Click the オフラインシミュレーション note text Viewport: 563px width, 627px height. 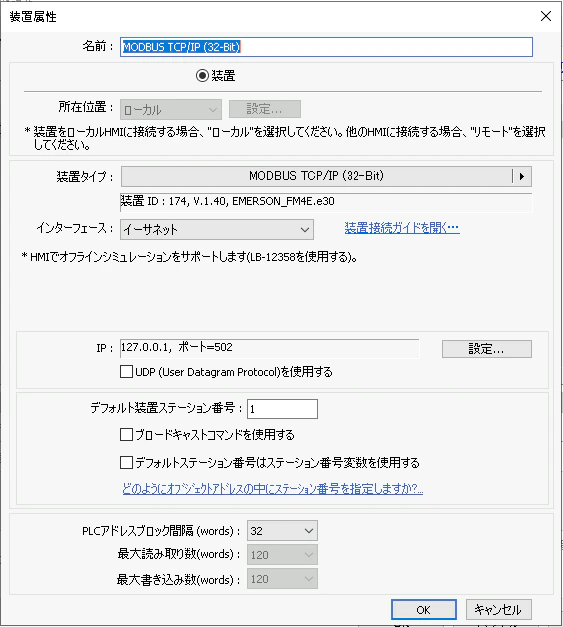click(x=190, y=257)
